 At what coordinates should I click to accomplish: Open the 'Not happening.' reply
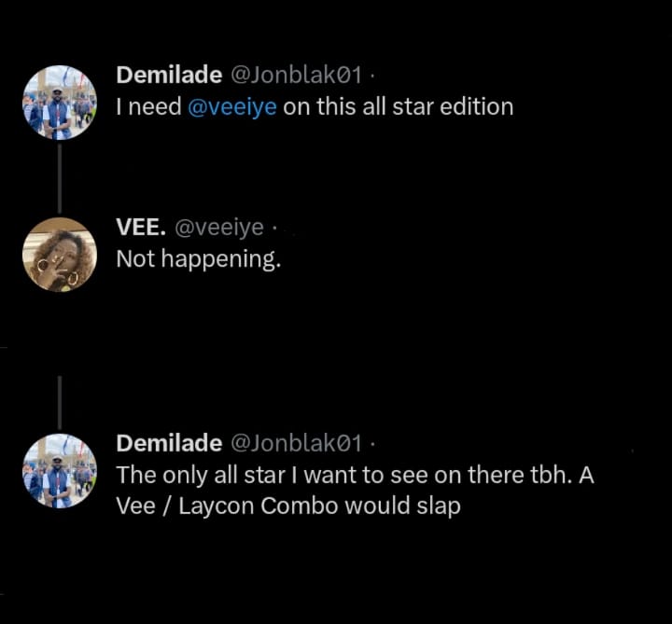click(198, 259)
